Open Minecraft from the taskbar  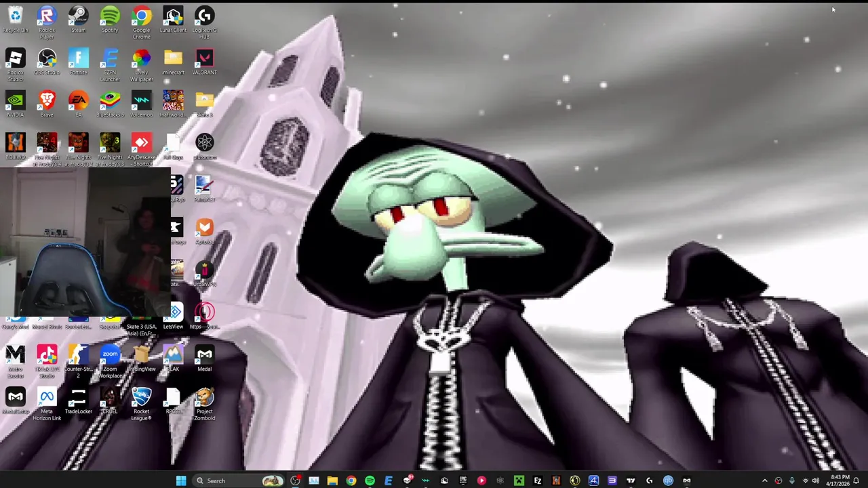click(519, 481)
